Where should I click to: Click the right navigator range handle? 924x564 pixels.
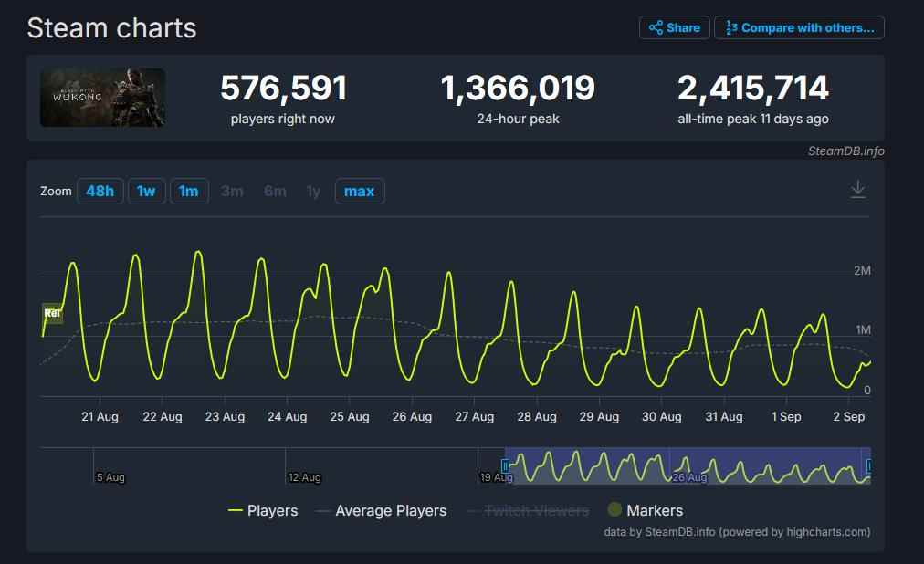pos(868,466)
